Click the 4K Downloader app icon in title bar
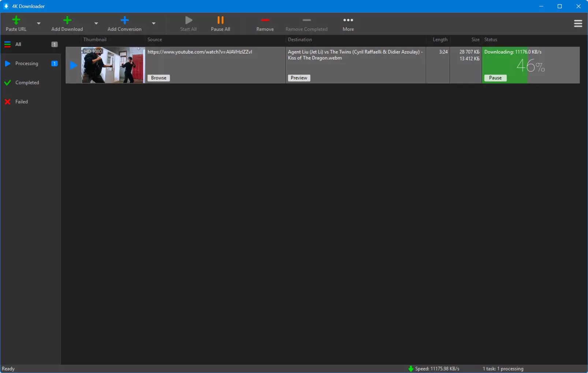The width and height of the screenshot is (588, 373). [x=7, y=6]
